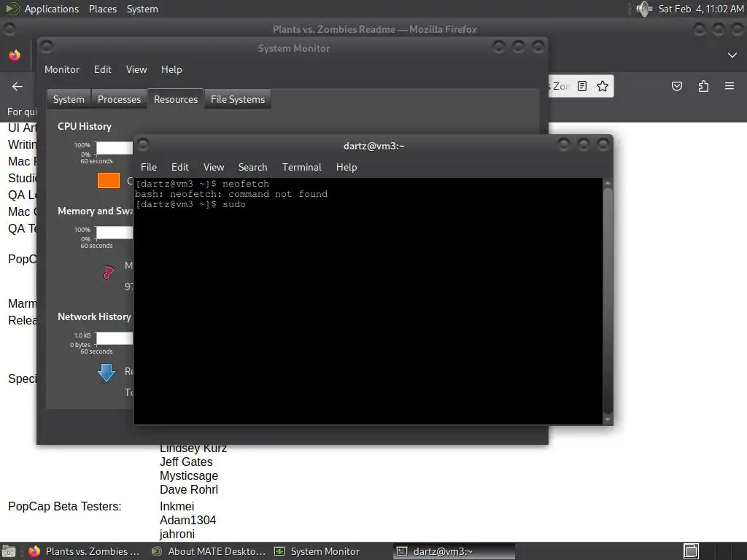Image resolution: width=747 pixels, height=560 pixels.
Task: Click Firefox window menu button at top-left
Action: [x=9, y=28]
